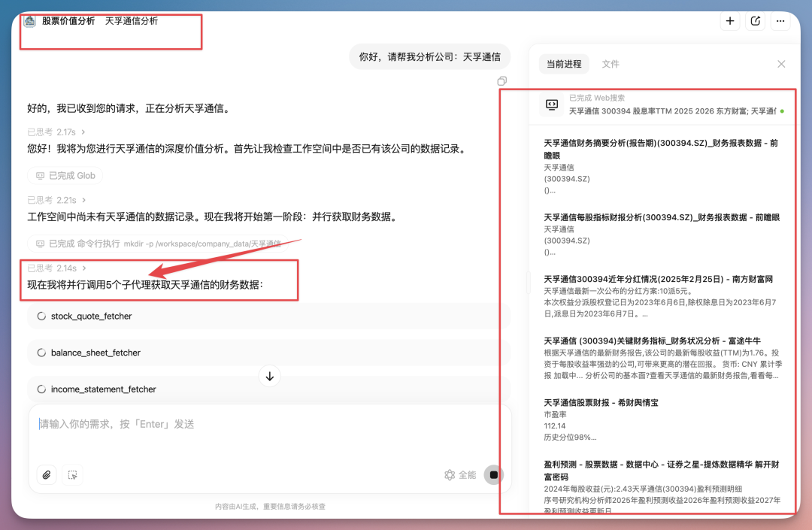The width and height of the screenshot is (812, 530).
Task: Click the screen capture icon next to the paperclip
Action: [x=72, y=474]
